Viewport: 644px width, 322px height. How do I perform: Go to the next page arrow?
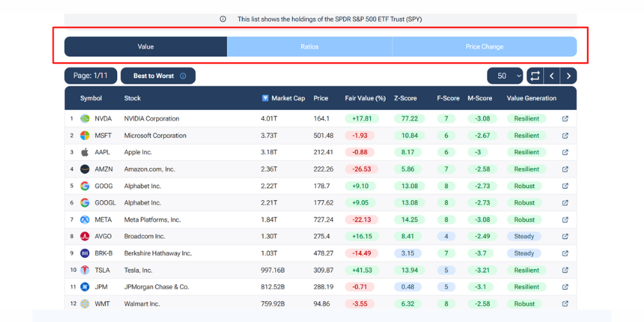pyautogui.click(x=569, y=76)
